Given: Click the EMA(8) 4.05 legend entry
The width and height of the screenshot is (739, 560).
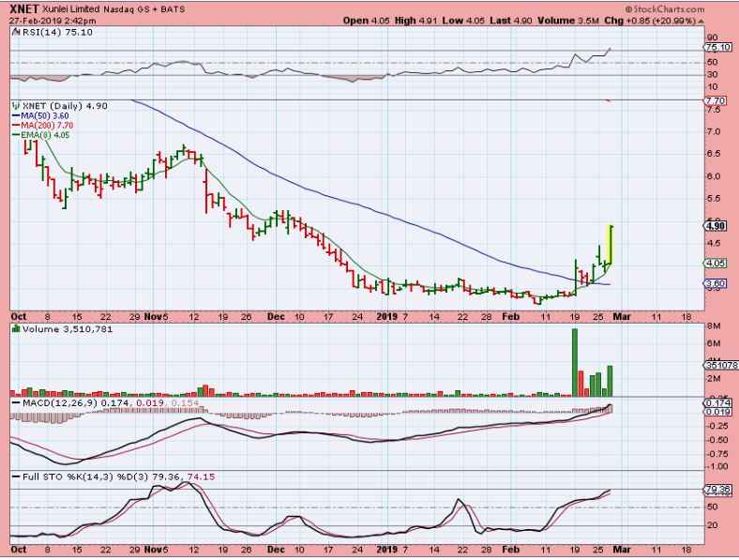Looking at the screenshot, I should point(45,135).
